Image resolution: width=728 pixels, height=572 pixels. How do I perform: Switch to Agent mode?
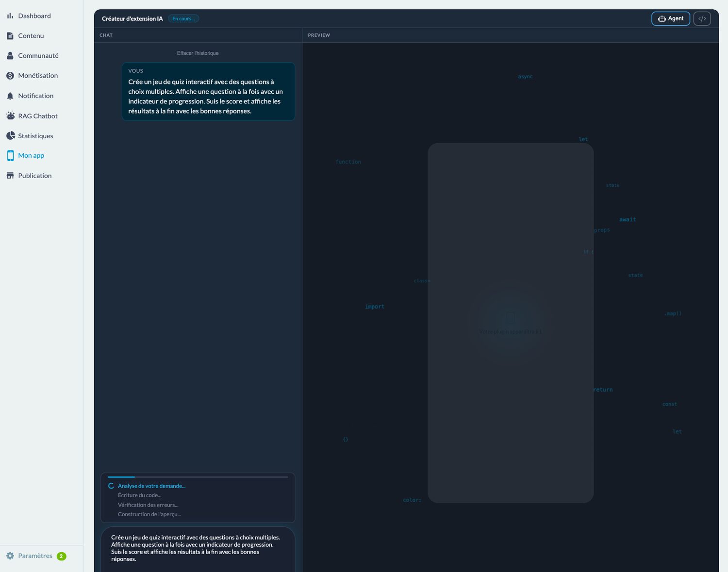click(x=671, y=18)
